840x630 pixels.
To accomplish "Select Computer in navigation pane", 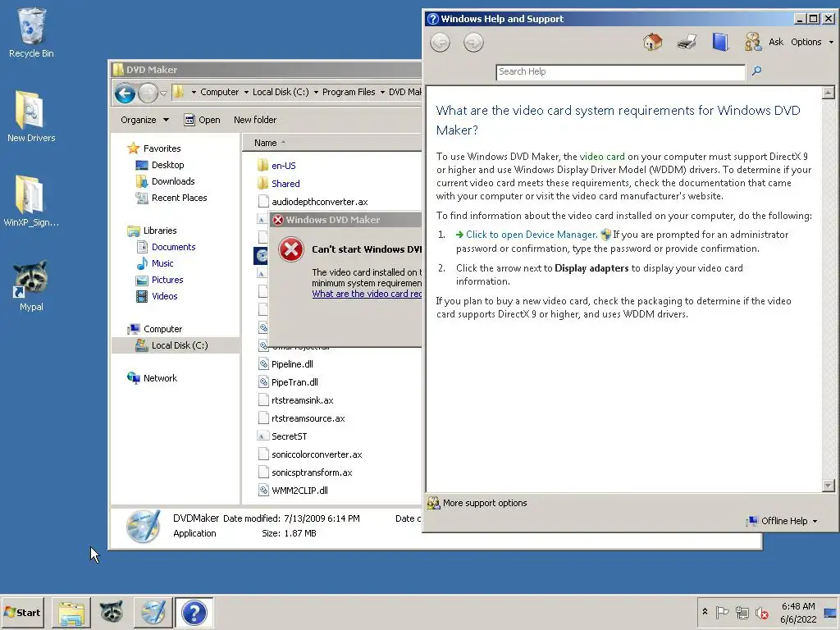I will (162, 329).
